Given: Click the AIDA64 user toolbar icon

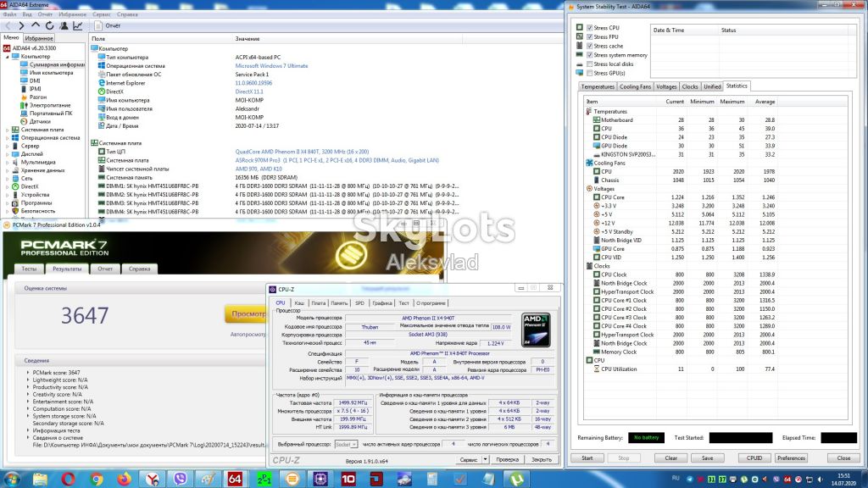Looking at the screenshot, I should pyautogui.click(x=64, y=25).
